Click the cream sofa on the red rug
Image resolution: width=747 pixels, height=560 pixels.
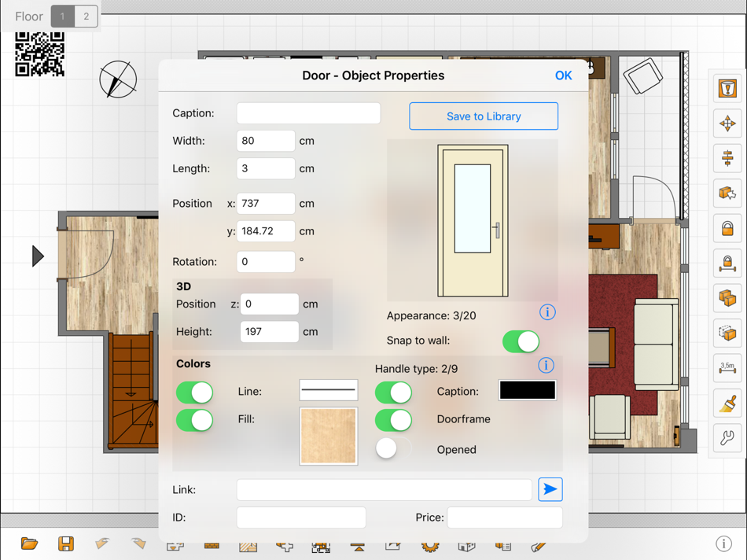[656, 344]
